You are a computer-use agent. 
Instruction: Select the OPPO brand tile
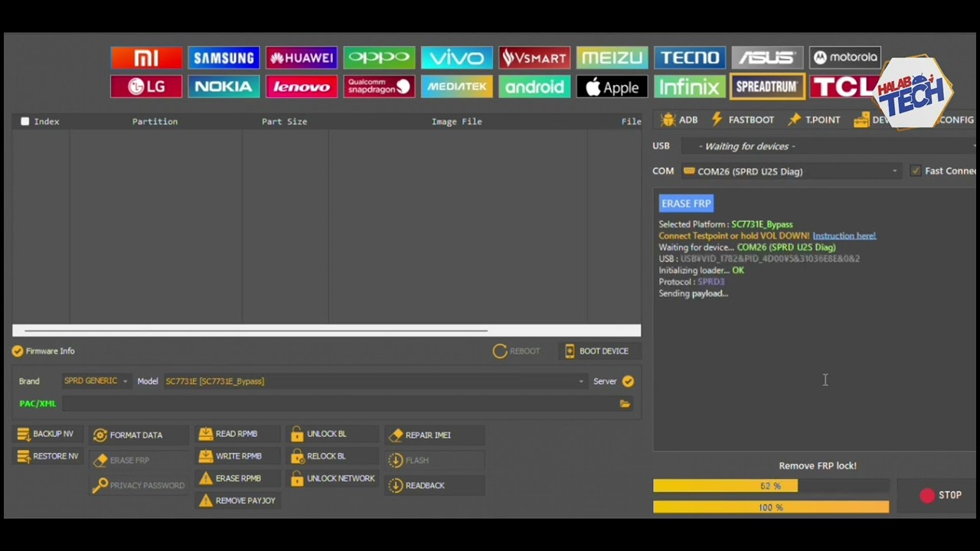pyautogui.click(x=379, y=57)
